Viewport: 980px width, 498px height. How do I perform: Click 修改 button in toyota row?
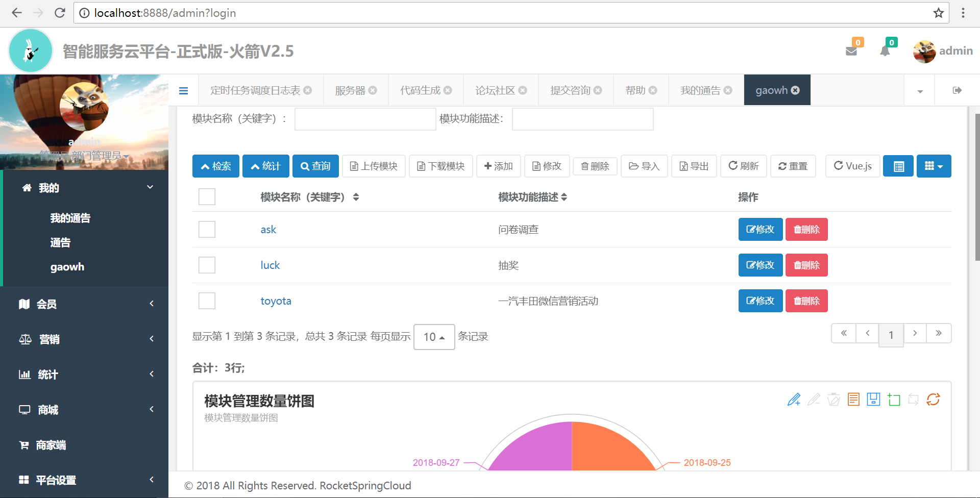point(761,301)
